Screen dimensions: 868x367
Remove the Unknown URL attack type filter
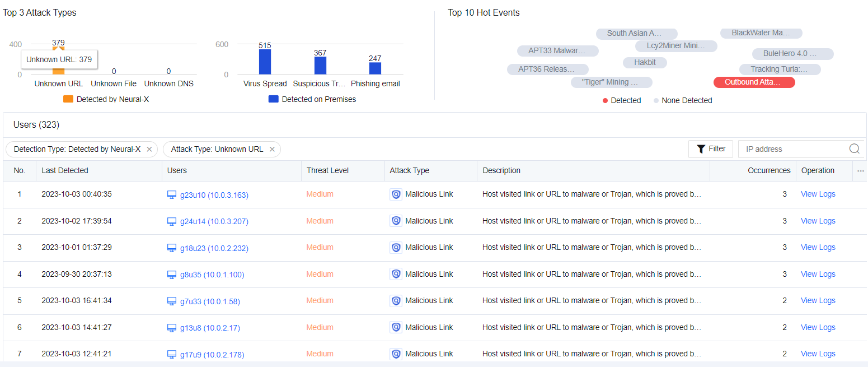(272, 149)
